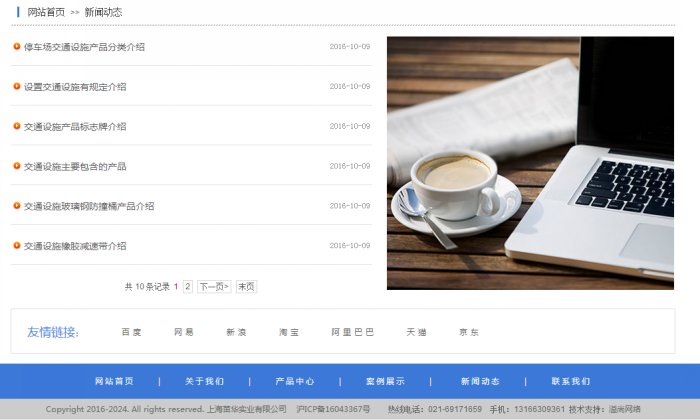Open the article 交通设施橡胶减速带介绍
Image resolution: width=700 pixels, height=420 pixels.
click(x=75, y=246)
